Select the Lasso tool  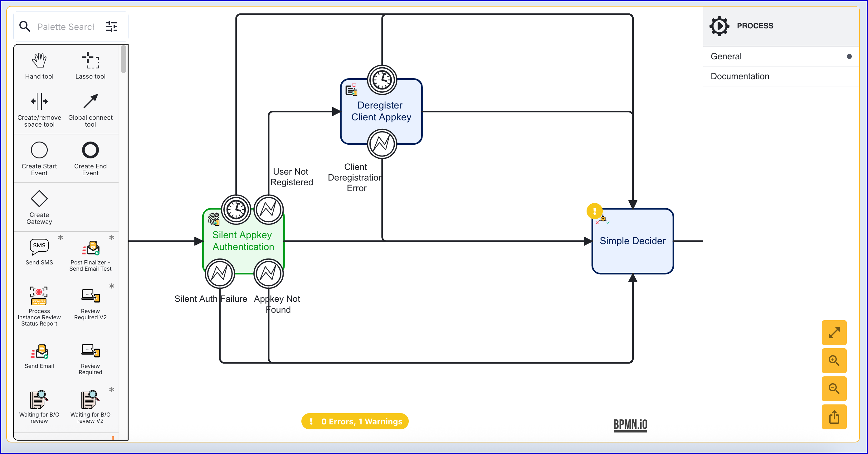point(90,60)
